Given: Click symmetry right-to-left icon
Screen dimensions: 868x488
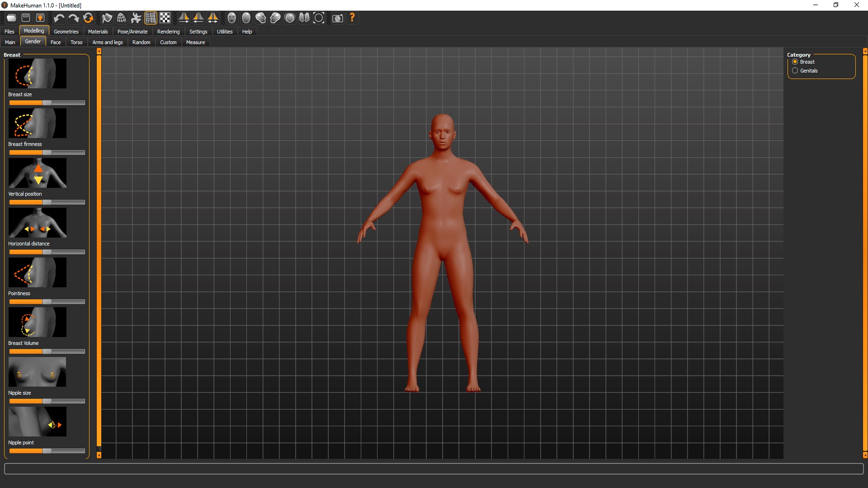Looking at the screenshot, I should point(184,18).
